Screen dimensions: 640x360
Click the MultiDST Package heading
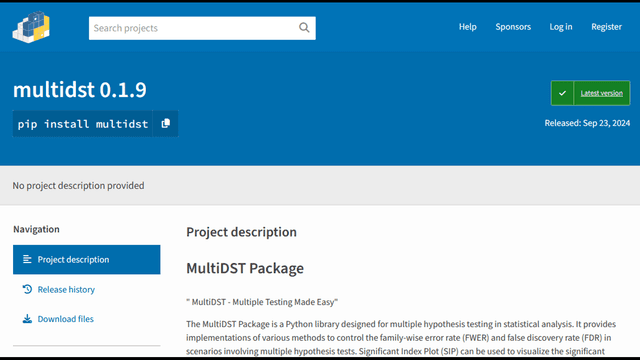coord(245,268)
